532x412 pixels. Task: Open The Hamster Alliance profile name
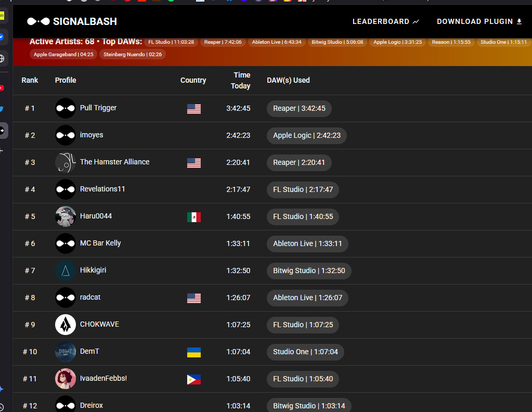pos(114,162)
